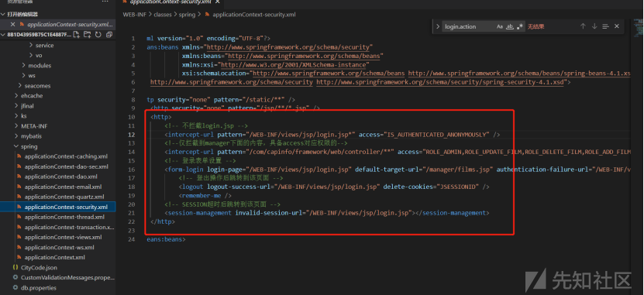Screen dimensions: 644x295
Task: Expand the ehcache folder
Action: tap(16, 95)
